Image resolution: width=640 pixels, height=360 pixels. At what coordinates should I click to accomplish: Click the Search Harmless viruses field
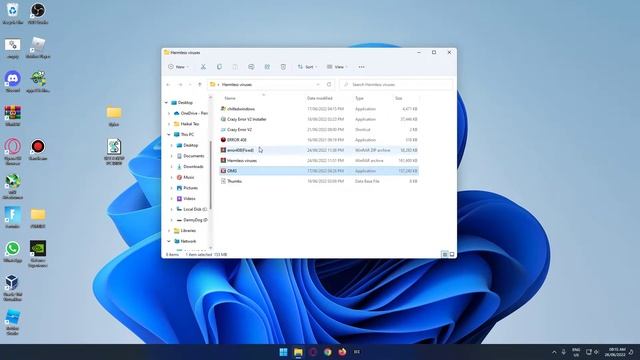click(x=396, y=84)
